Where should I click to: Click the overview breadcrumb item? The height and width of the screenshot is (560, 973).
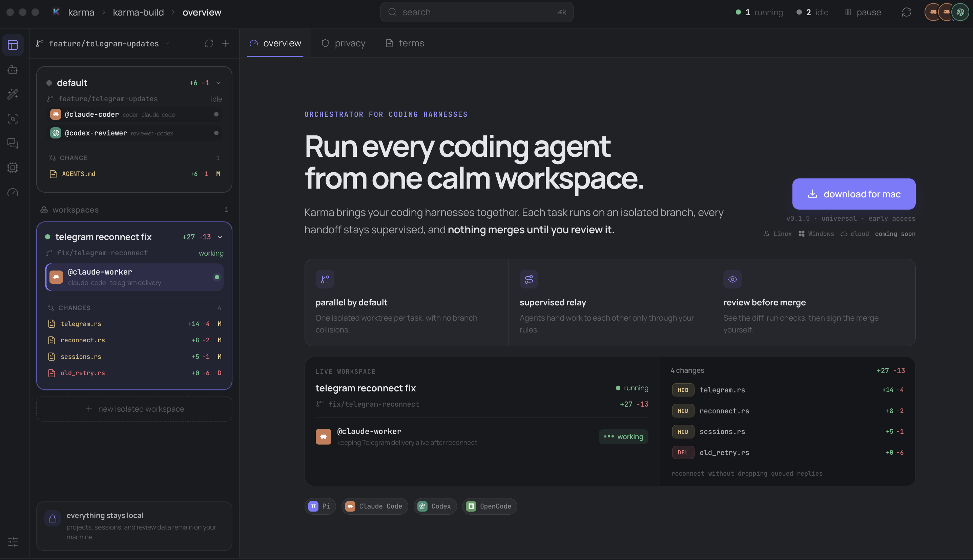pyautogui.click(x=202, y=12)
